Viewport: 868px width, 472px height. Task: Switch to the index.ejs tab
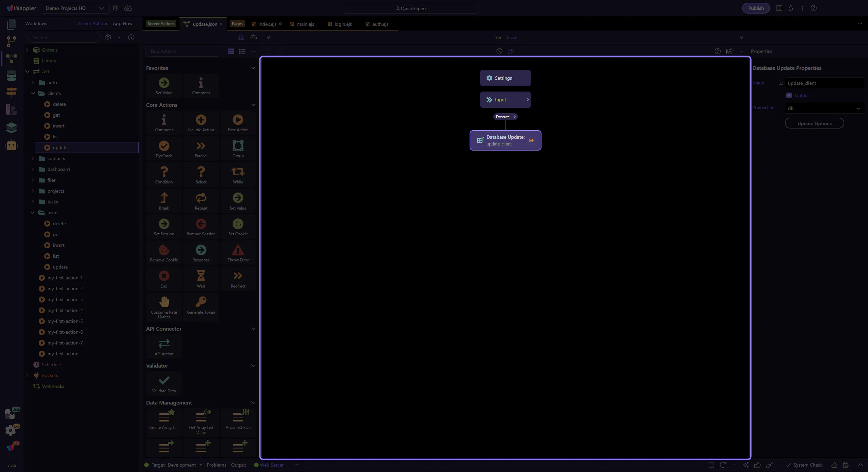click(267, 24)
